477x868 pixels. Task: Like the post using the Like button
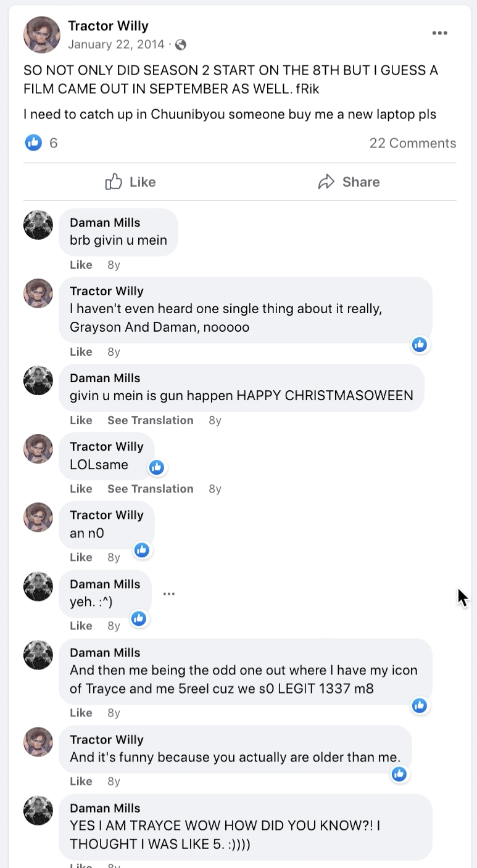pos(131,182)
